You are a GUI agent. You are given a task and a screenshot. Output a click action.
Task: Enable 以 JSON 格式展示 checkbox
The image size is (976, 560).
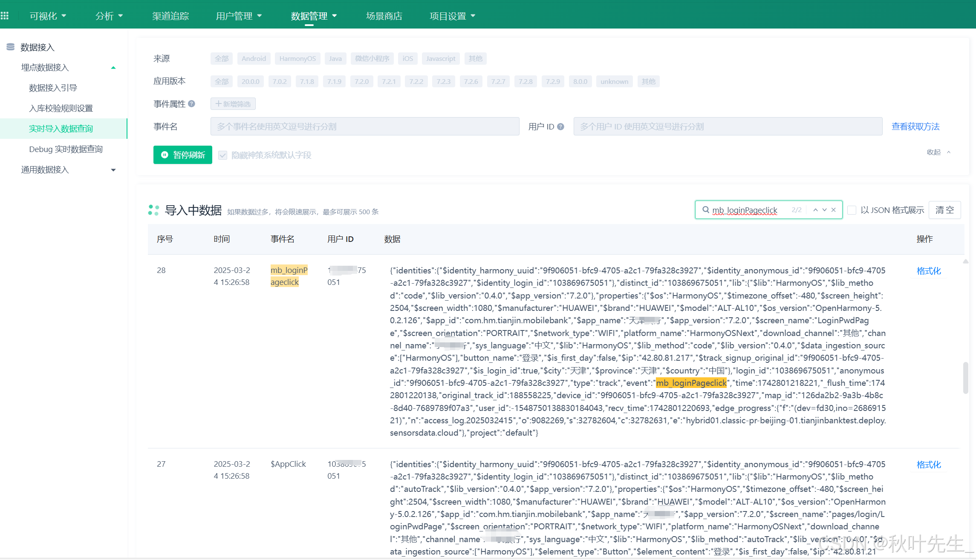tap(852, 210)
